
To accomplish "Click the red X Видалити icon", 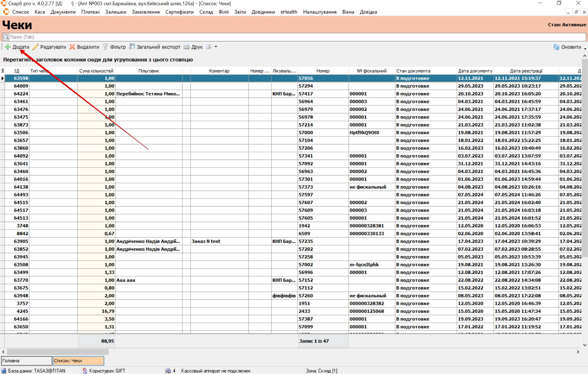I will pos(72,47).
